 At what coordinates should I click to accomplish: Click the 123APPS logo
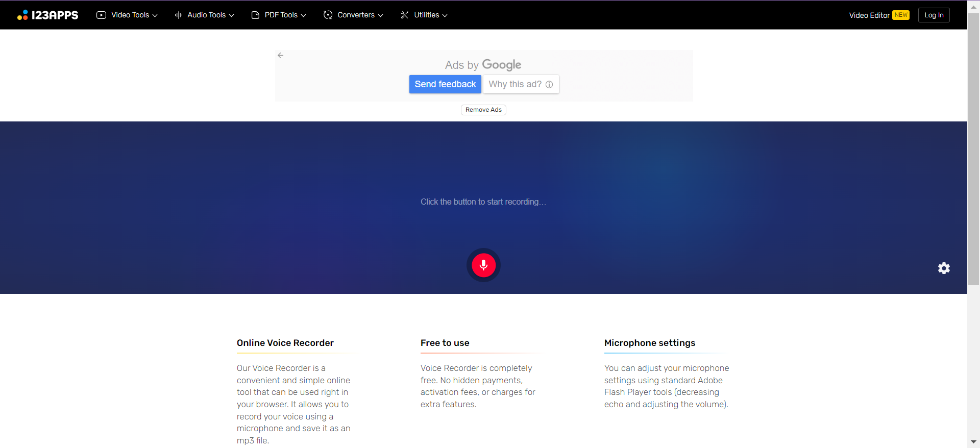coord(47,15)
